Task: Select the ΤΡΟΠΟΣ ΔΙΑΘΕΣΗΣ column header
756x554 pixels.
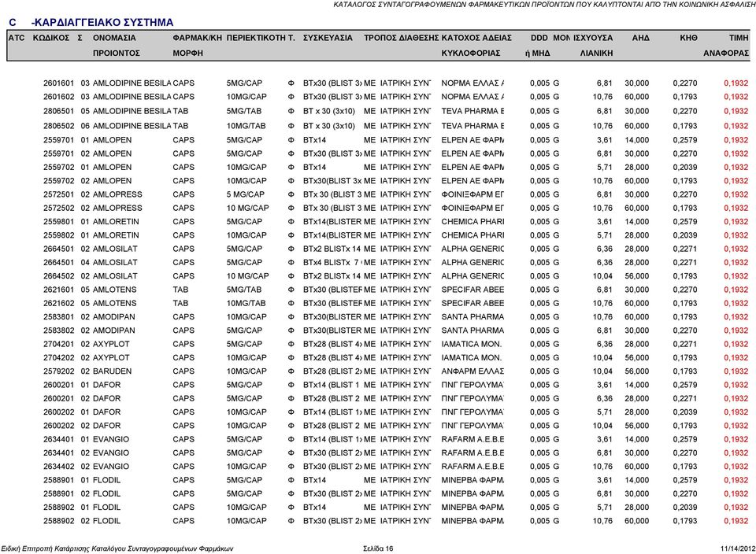Action: (401, 38)
